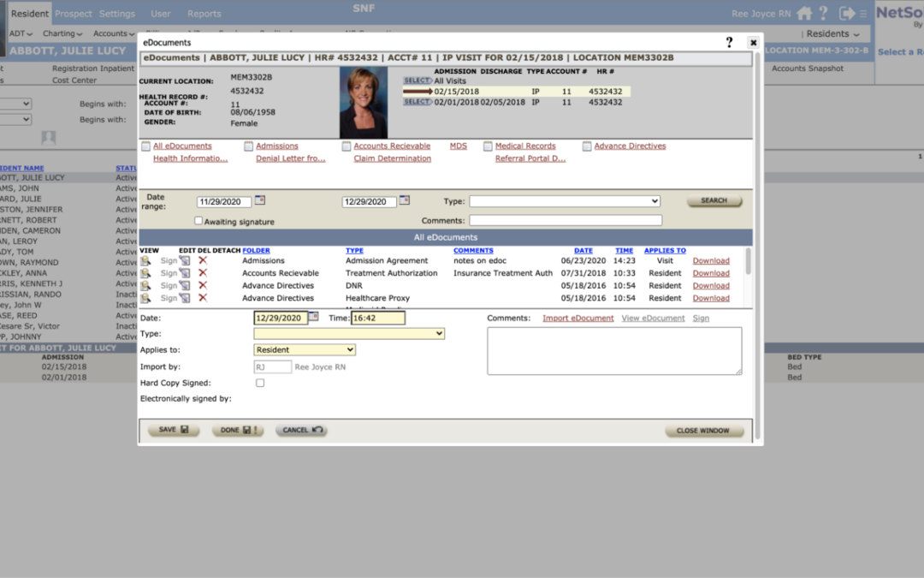
Task: Open the yellow import Type dropdown
Action: point(348,333)
